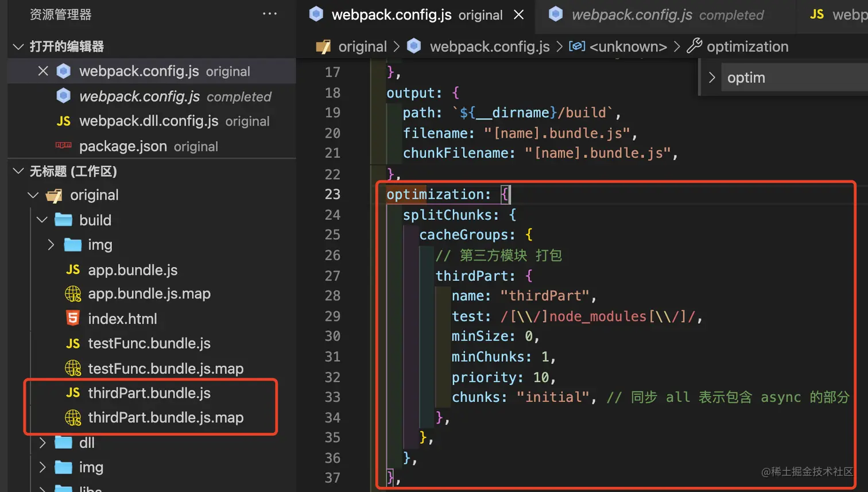
Task: Click globe icon of app.bundle.js.map
Action: point(72,294)
